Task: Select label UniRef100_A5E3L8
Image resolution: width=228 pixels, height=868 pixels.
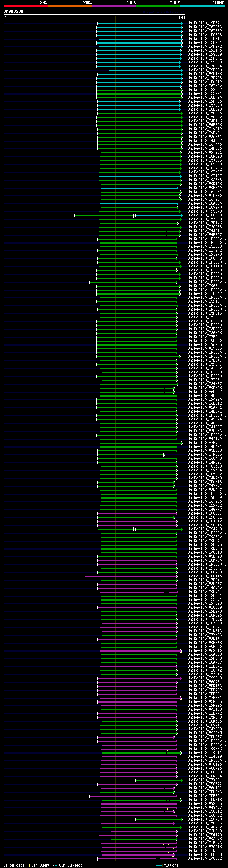Action: point(204,450)
